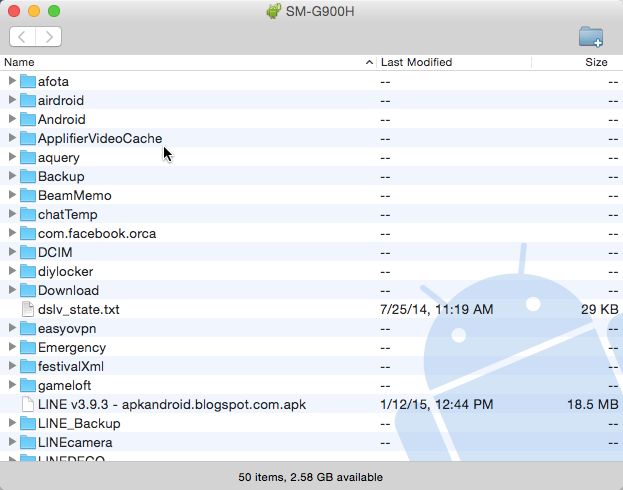623x490 pixels.
Task: Expand the chatTemp folder triangle
Action: [x=12, y=214]
